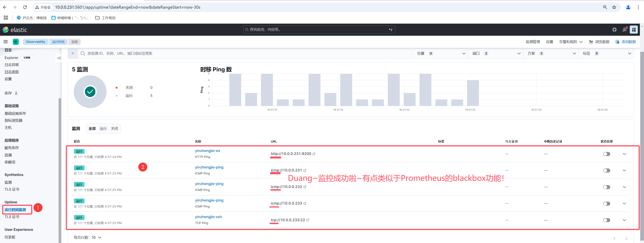The image size is (644, 243).
Task: Open Explorer in the logs sidebar
Action: pyautogui.click(x=11, y=58)
